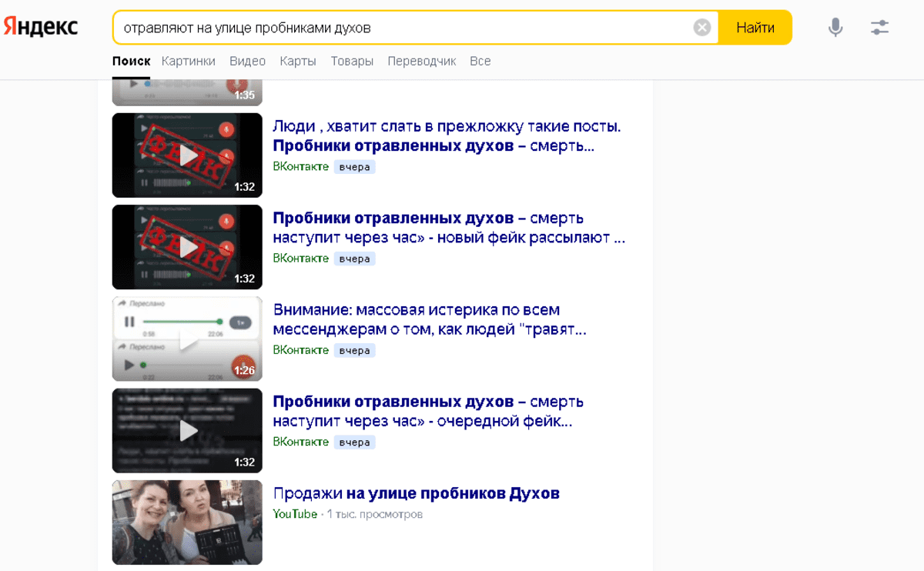The height and width of the screenshot is (571, 924).
Task: Click the YouTube source label
Action: pos(295,514)
